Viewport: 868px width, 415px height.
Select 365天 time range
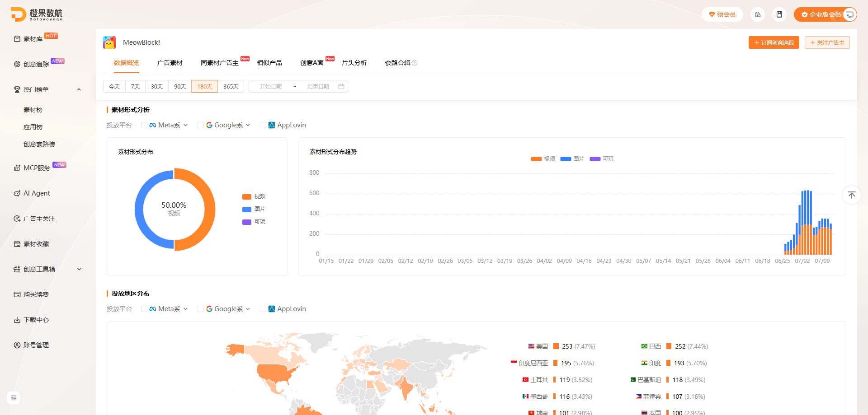[x=231, y=86]
